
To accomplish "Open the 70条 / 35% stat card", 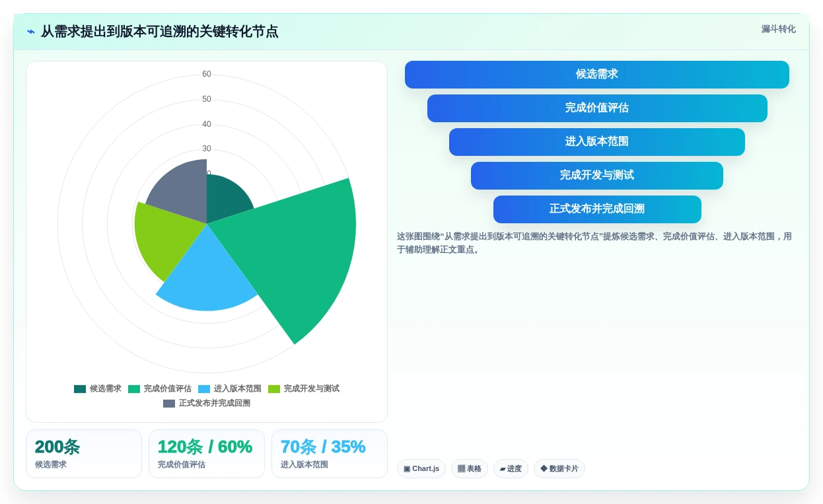I will pyautogui.click(x=330, y=454).
